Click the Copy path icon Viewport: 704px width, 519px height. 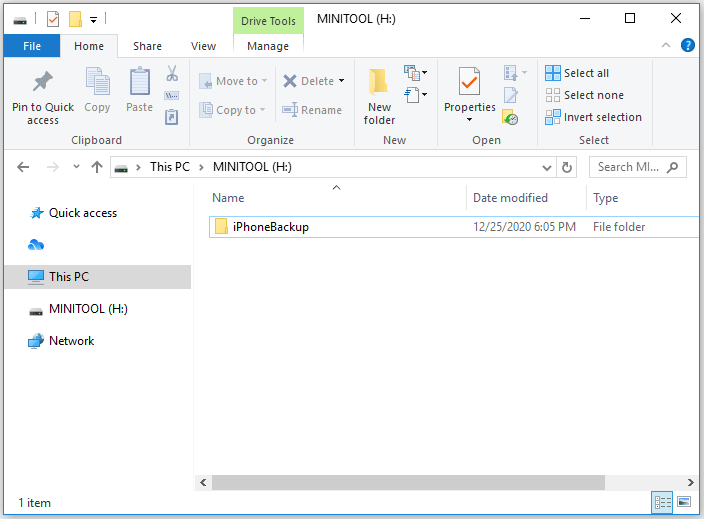tap(172, 95)
